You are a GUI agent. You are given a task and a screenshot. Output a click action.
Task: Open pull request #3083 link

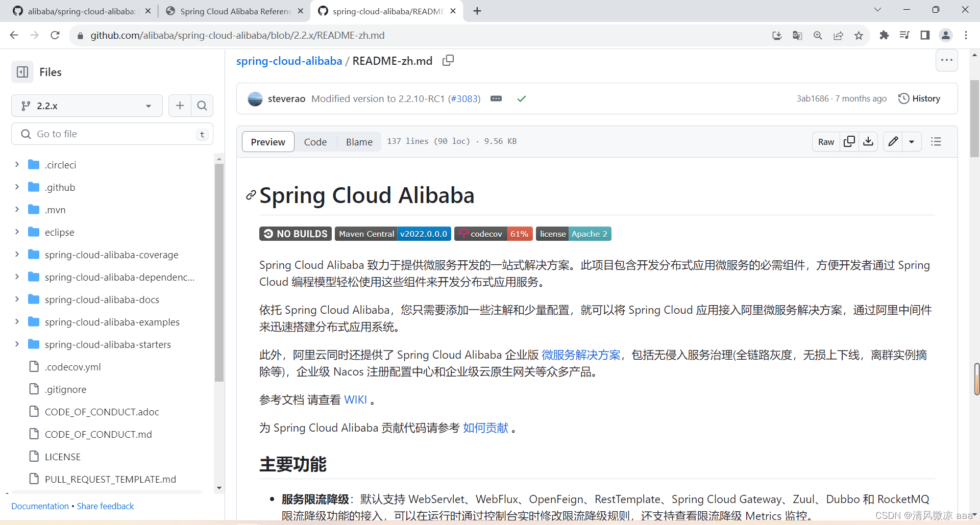coord(464,98)
